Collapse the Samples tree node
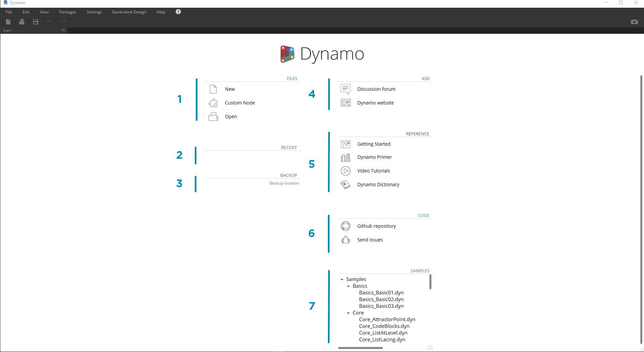 342,279
